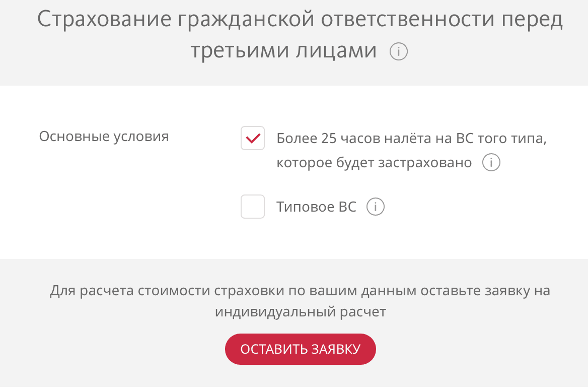Screen dimensions: 588x392
Task: Click the page heading about liability insurance
Action: [294, 33]
